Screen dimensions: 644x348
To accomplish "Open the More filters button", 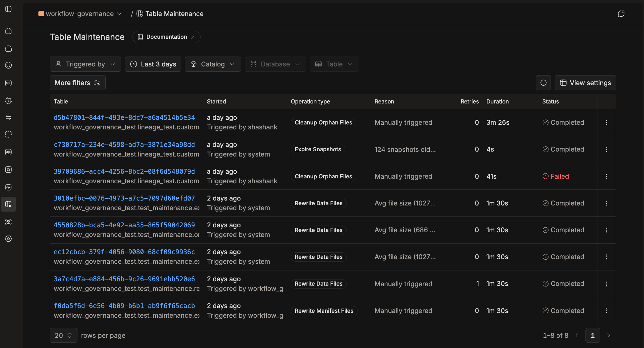I will pyautogui.click(x=77, y=83).
